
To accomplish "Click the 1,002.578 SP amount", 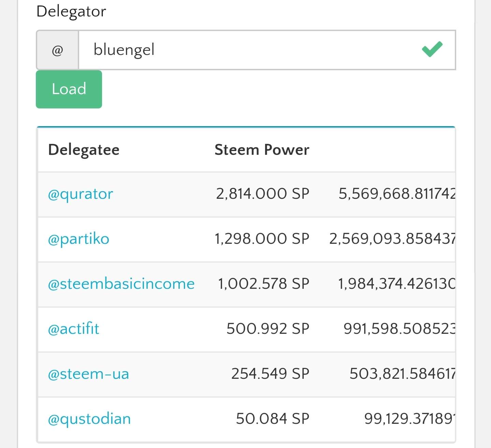I will pos(263,284).
